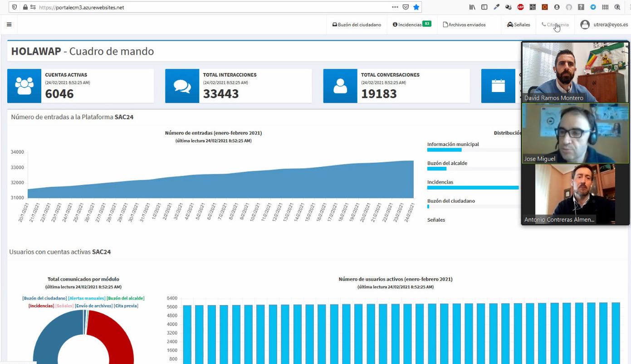Image resolution: width=631 pixels, height=364 pixels.
Task: Open the page actions three-dot menu
Action: tap(395, 7)
